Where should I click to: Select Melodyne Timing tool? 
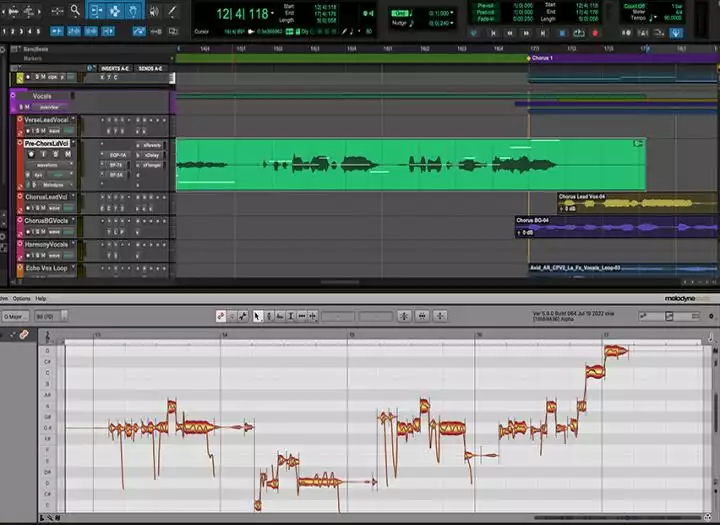302,316
